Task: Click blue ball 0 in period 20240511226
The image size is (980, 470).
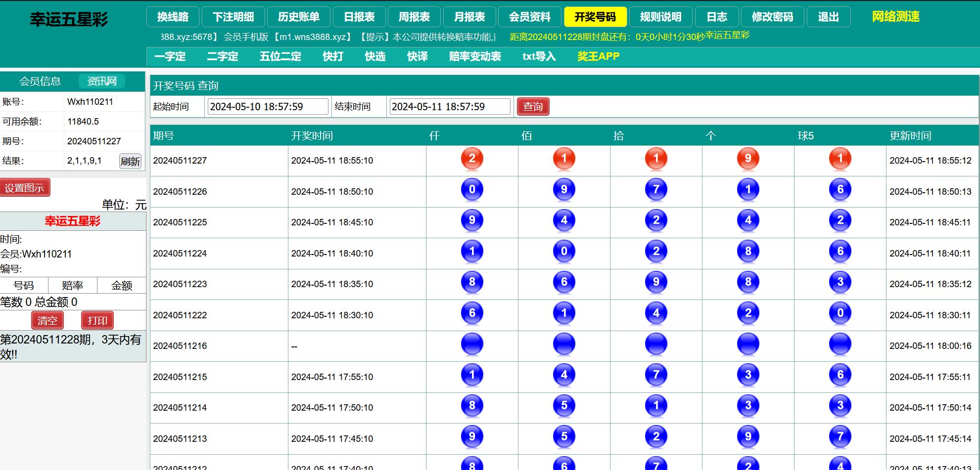Action: point(471,190)
